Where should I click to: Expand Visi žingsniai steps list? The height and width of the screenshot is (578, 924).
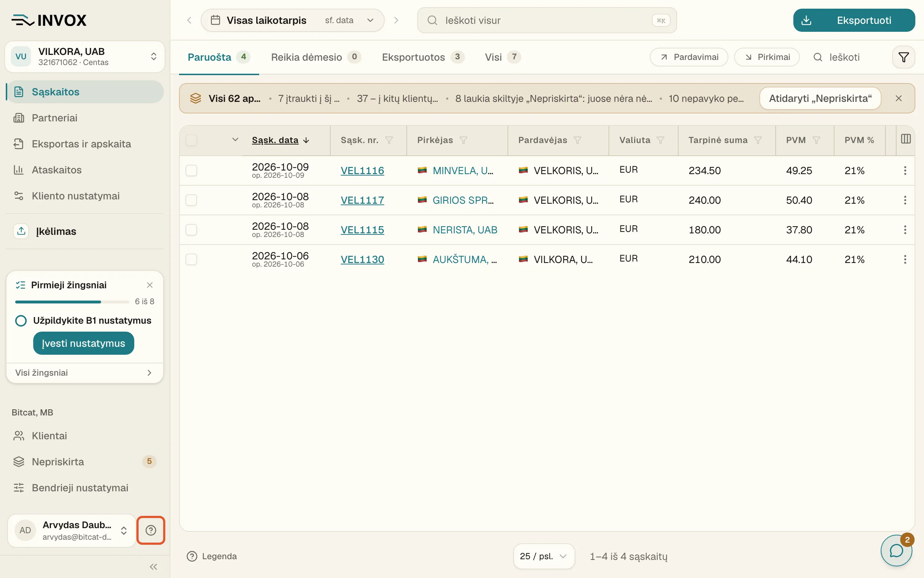click(85, 373)
